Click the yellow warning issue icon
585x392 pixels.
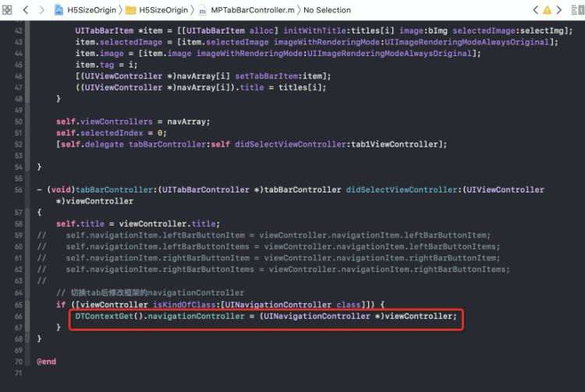point(547,10)
